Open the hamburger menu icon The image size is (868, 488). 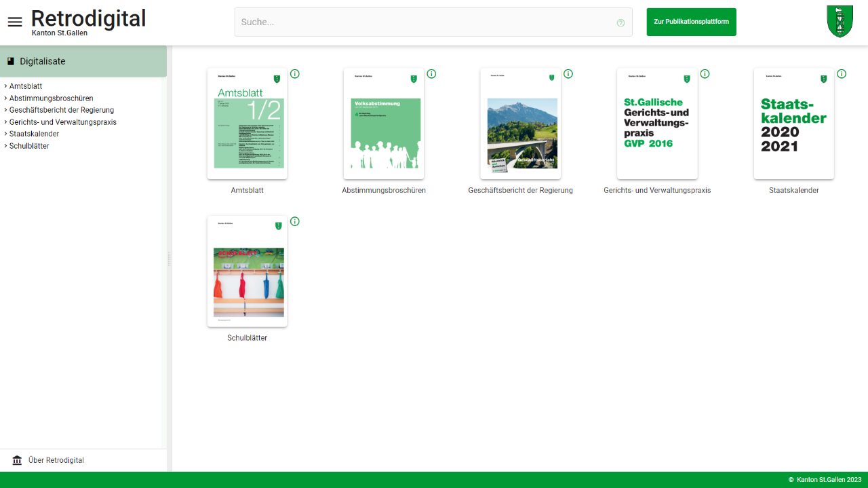pyautogui.click(x=15, y=22)
